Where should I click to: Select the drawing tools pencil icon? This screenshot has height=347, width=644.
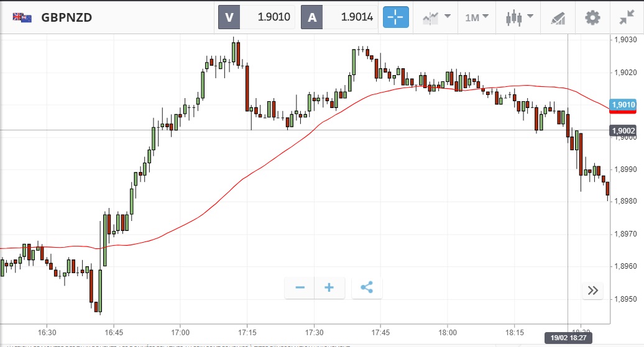(558, 17)
